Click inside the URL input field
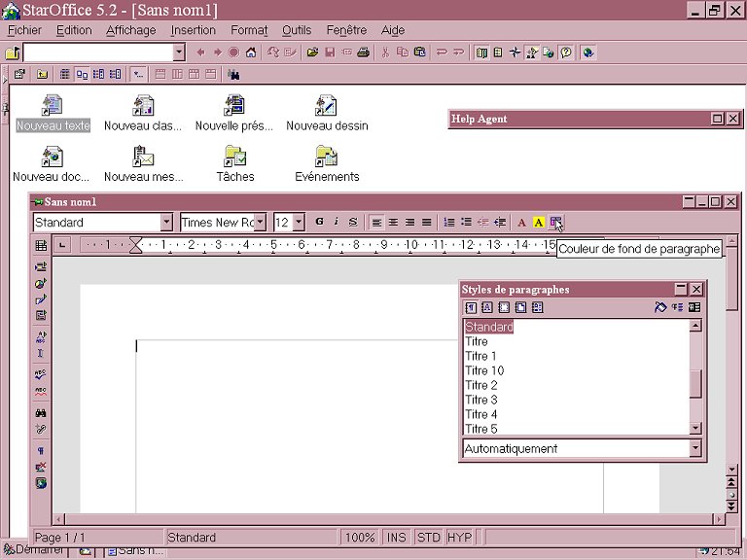The height and width of the screenshot is (560, 747). click(x=98, y=52)
